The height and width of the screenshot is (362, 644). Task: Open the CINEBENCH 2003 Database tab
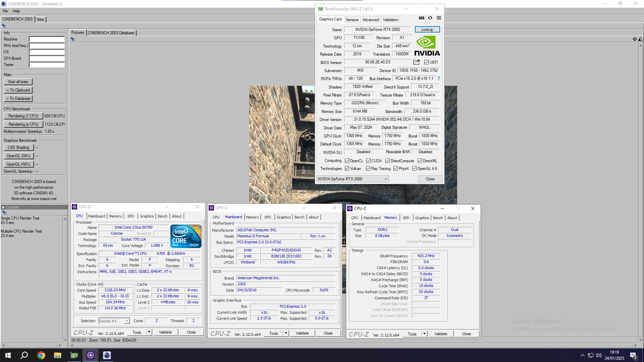point(111,33)
